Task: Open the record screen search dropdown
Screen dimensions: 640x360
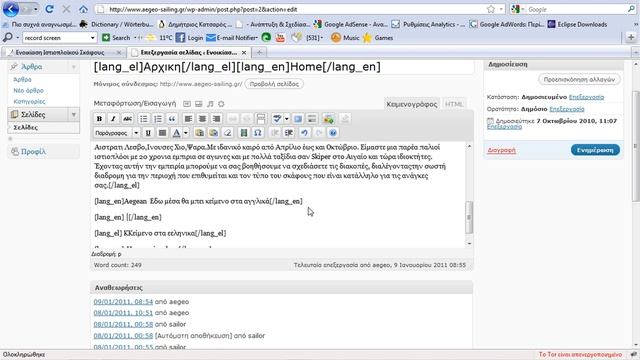Action: click(x=93, y=38)
